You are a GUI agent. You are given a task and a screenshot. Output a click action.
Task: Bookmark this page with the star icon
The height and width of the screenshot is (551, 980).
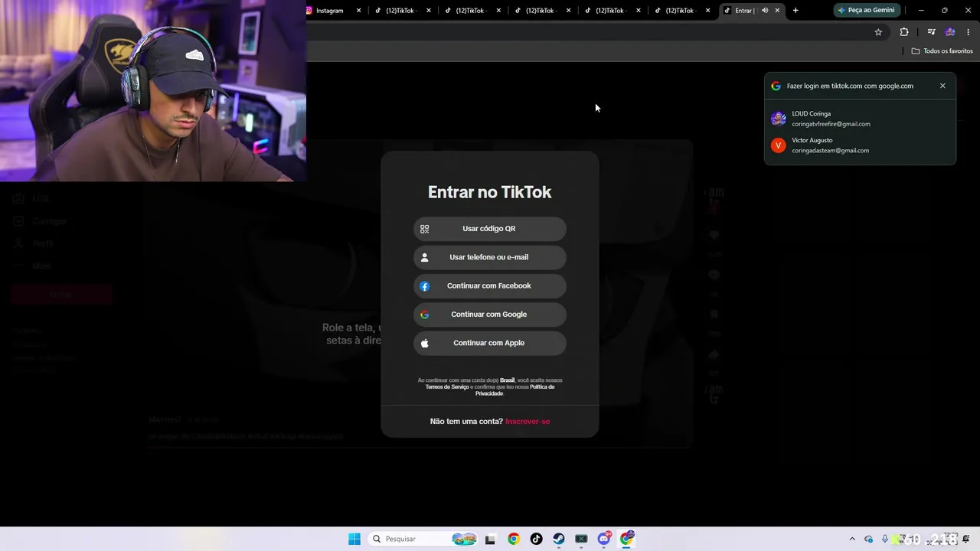(878, 32)
